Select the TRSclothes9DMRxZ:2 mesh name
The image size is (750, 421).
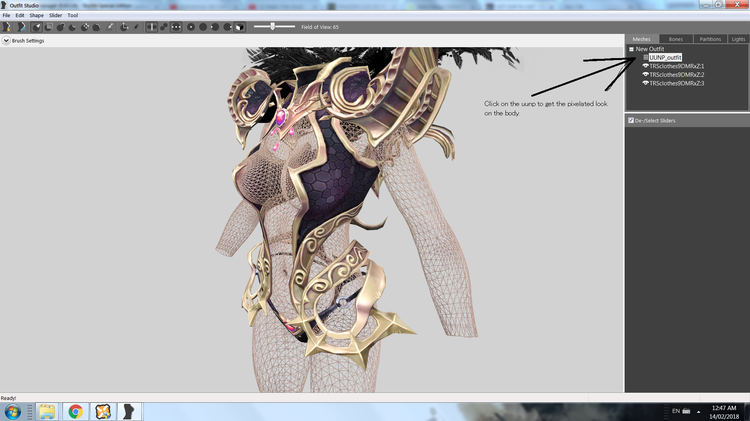677,75
